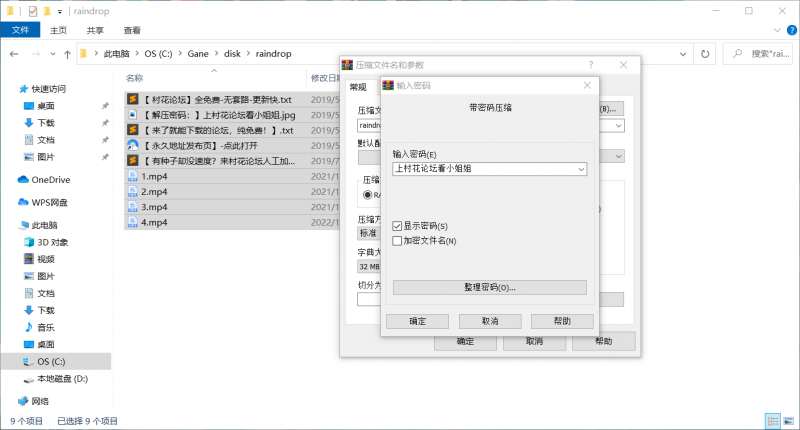
Task: Expand the 快速访问 tree node
Action: click(x=10, y=88)
